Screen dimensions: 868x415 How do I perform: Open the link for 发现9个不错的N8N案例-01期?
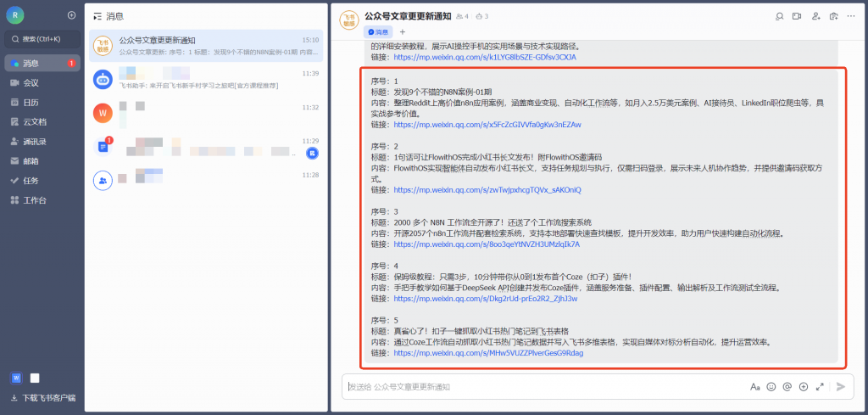coord(487,125)
